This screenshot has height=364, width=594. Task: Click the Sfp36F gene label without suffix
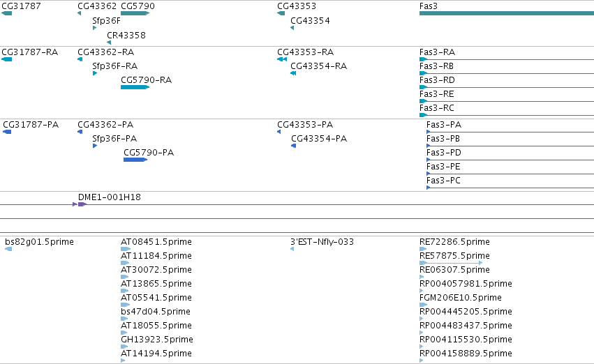tap(107, 21)
